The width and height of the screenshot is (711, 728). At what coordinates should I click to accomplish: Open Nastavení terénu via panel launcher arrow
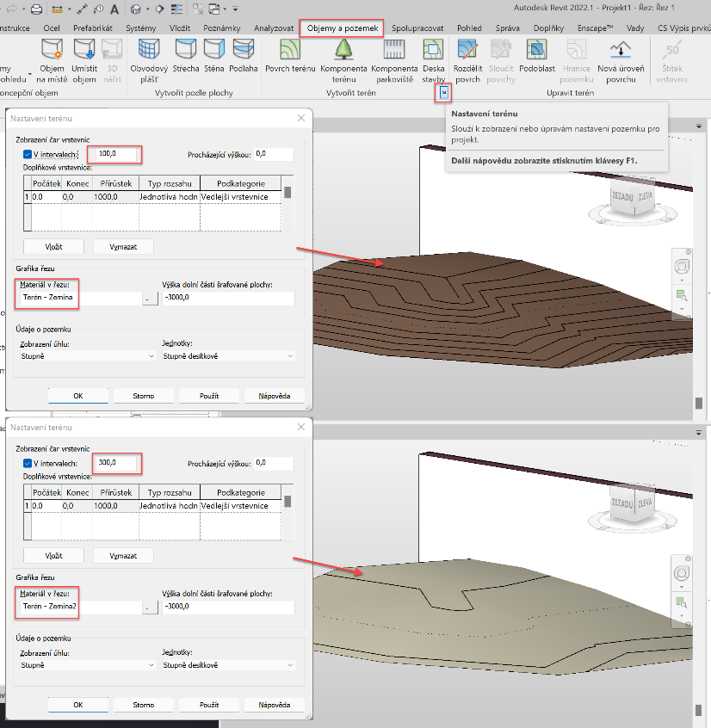click(444, 93)
